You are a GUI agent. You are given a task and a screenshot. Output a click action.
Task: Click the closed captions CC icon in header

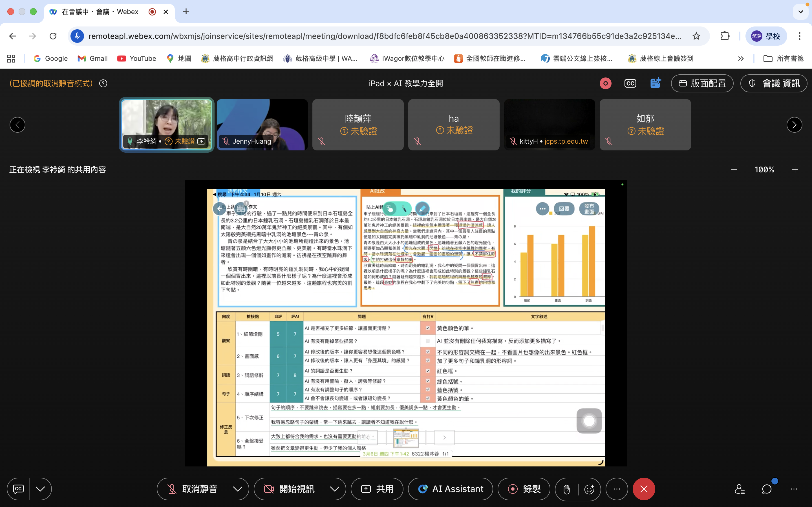pos(630,83)
